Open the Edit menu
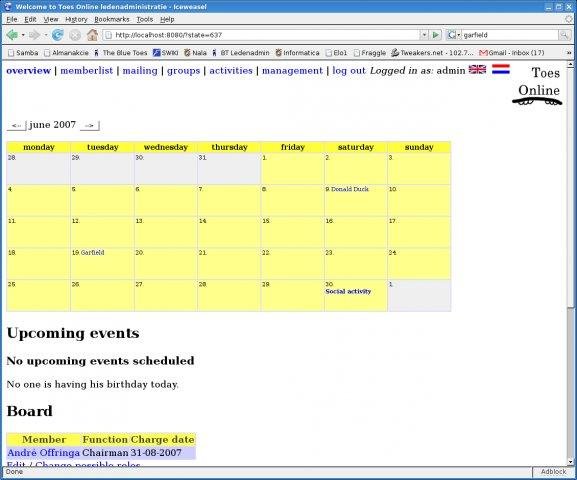Screen dimensions: 577x480 (30, 19)
